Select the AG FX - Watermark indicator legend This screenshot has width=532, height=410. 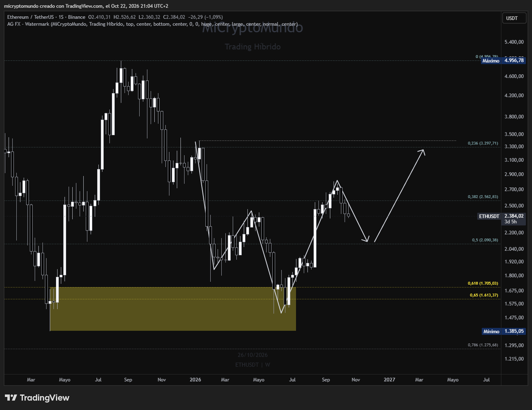click(x=152, y=24)
